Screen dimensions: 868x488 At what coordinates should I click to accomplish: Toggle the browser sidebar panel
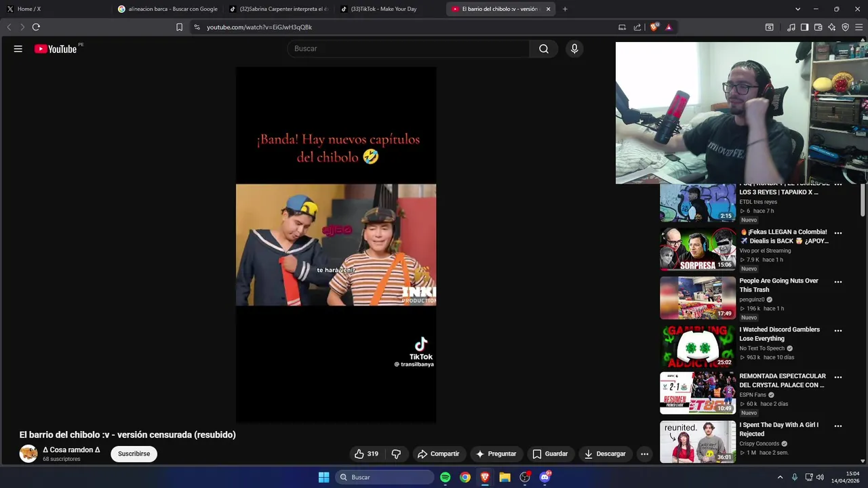coord(804,27)
